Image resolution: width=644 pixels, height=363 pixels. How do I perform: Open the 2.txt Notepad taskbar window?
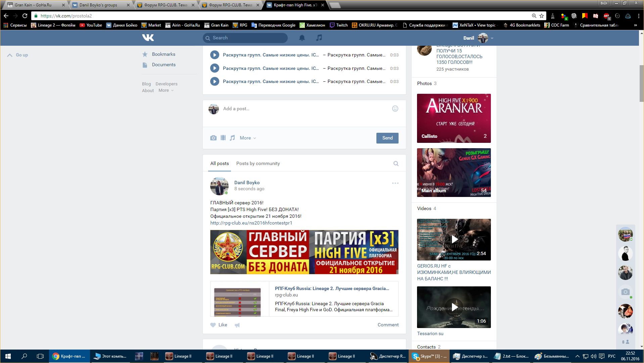pos(511,356)
